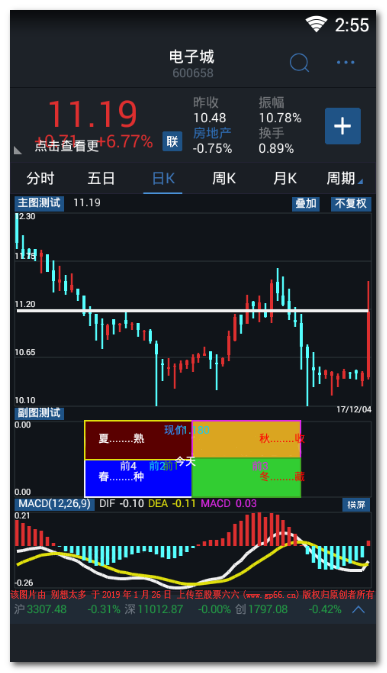This screenshot has width=387, height=673.
Task: Switch to the 分时 tab
Action: (40, 179)
